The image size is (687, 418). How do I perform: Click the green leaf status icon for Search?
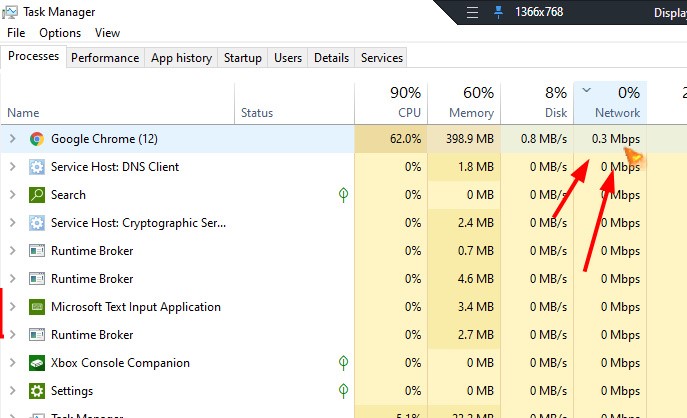click(x=343, y=195)
